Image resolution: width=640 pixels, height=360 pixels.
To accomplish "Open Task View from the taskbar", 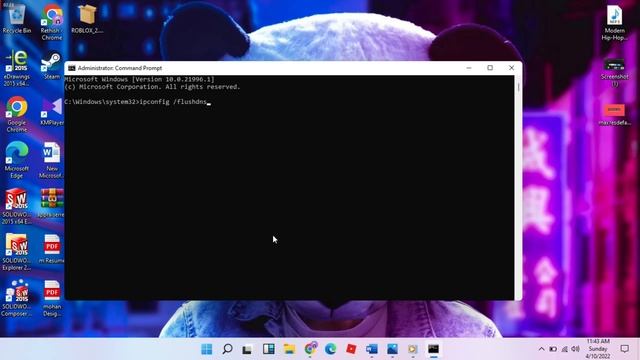I will coord(247,349).
